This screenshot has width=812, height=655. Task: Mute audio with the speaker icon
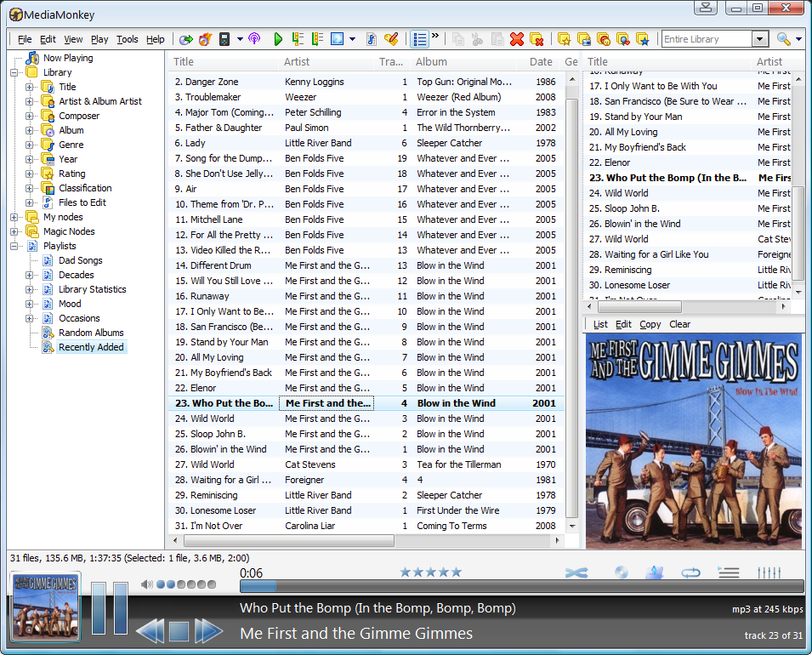[x=146, y=584]
